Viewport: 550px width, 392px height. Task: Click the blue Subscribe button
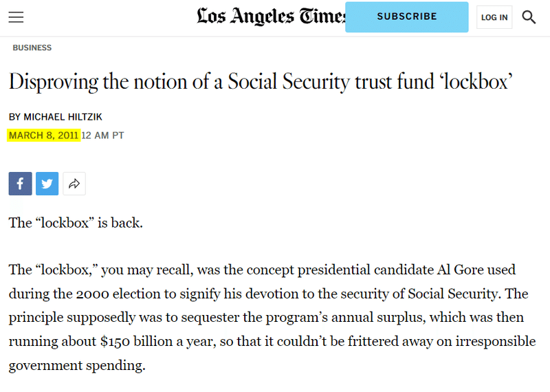coord(406,17)
